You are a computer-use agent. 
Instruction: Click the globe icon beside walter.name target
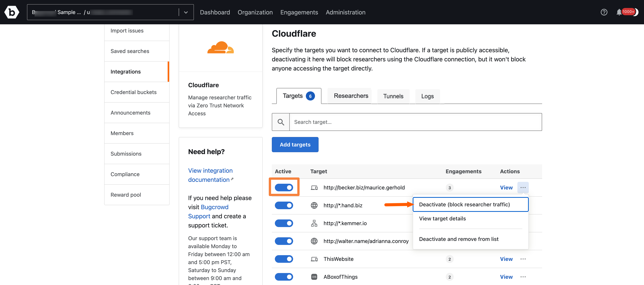(314, 241)
